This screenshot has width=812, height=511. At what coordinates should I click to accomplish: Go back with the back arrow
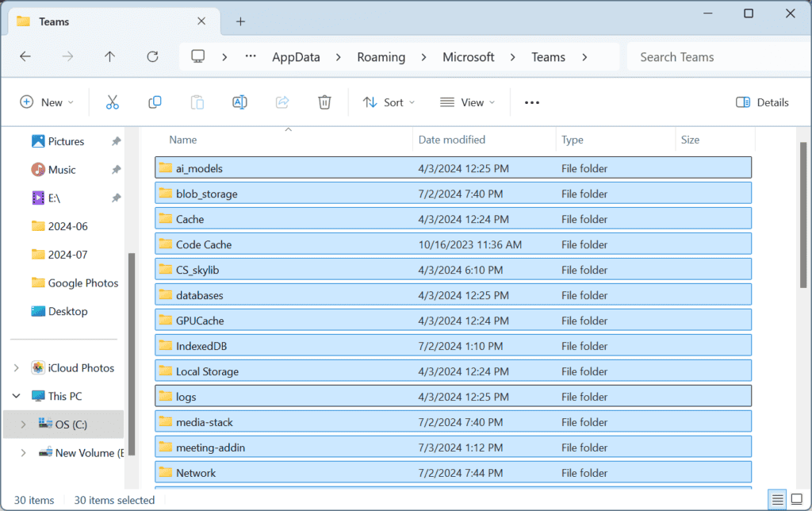[x=25, y=56]
